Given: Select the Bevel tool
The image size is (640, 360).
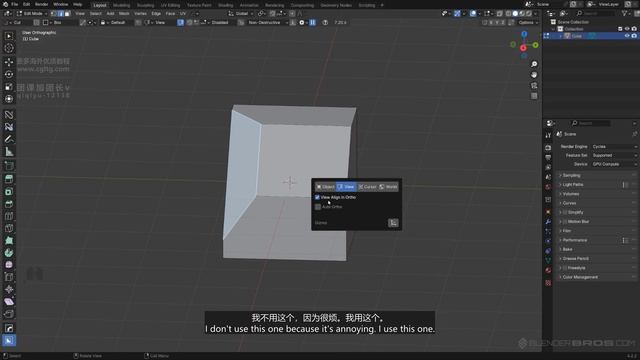Looking at the screenshot, I should (x=9, y=204).
